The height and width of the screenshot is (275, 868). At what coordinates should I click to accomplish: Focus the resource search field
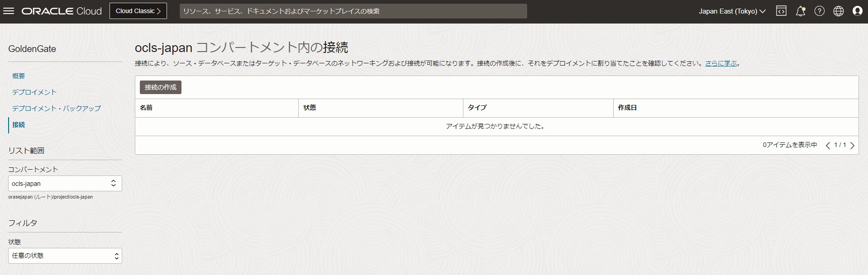coord(353,11)
